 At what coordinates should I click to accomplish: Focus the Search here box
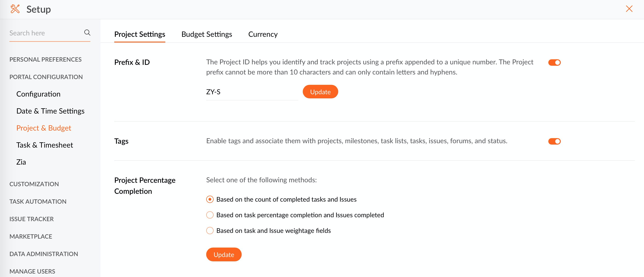pyautogui.click(x=45, y=33)
